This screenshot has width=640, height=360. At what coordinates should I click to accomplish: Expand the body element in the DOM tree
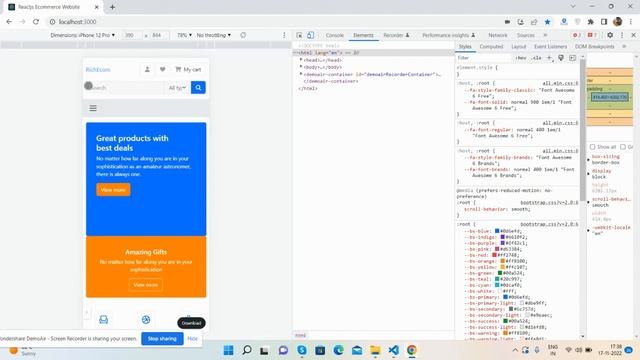pyautogui.click(x=301, y=67)
